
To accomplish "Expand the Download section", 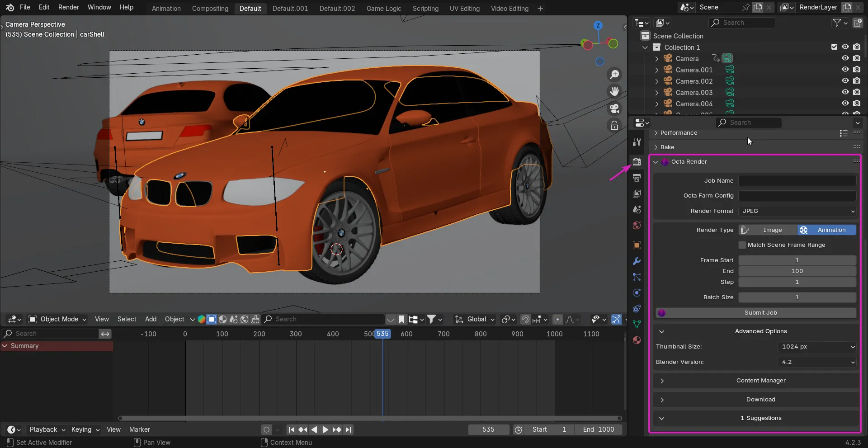I will point(756,400).
